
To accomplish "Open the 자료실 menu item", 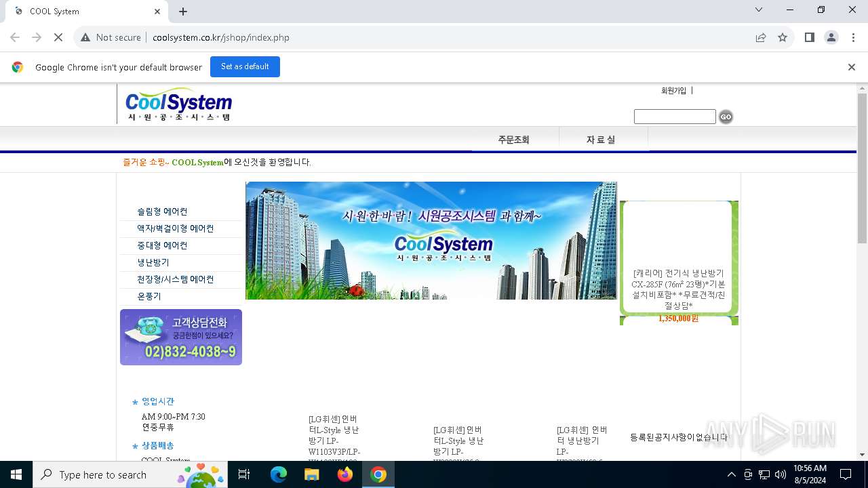I will pyautogui.click(x=601, y=140).
